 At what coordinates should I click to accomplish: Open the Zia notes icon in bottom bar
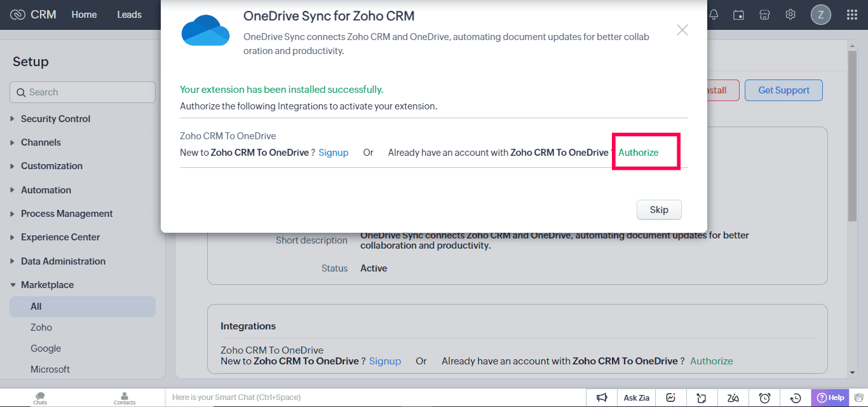[733, 397]
